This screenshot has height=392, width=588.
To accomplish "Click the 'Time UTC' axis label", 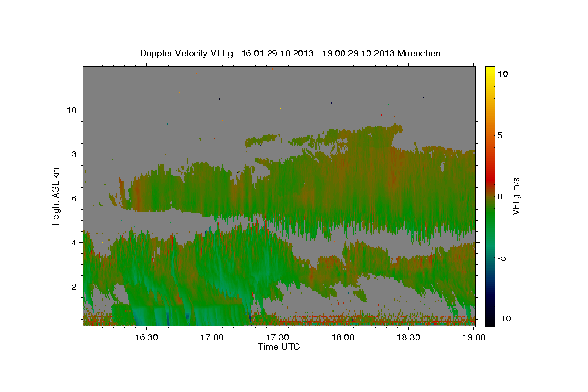I will click(x=279, y=347).
